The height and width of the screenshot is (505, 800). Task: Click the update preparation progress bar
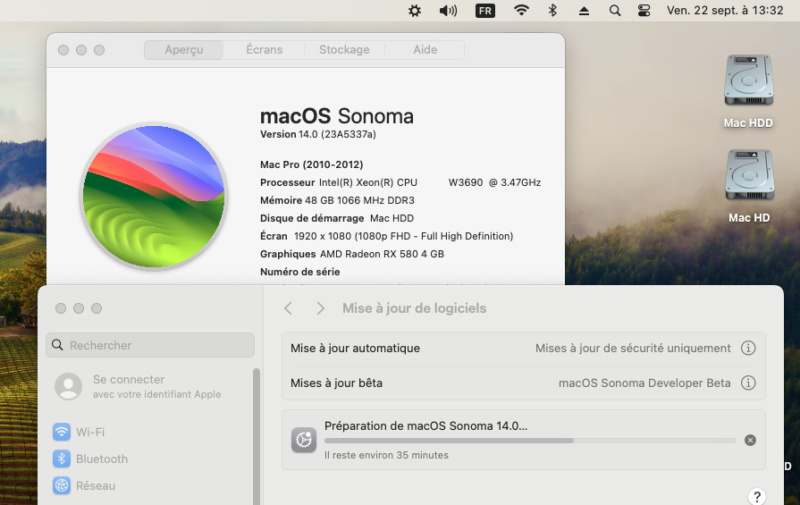coord(530,440)
